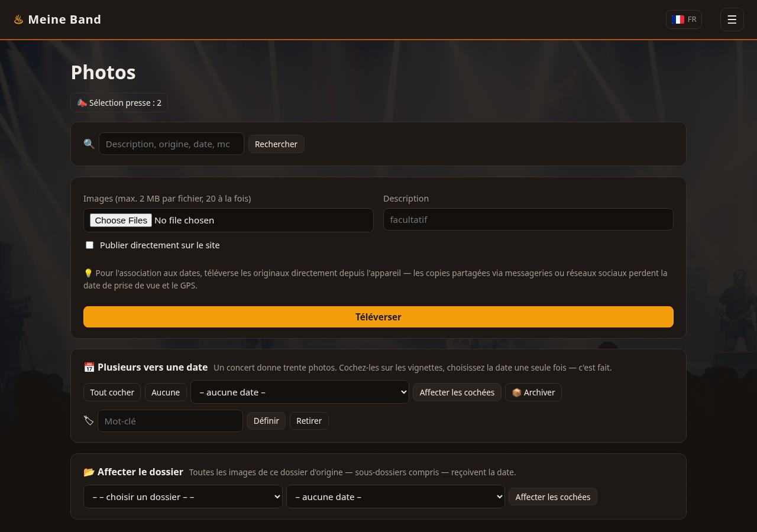Go to the Meine Band home link

tap(57, 20)
